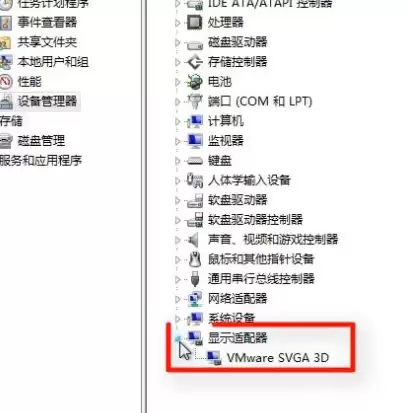Screen dimensions: 407x413
Task: Collapse the 显示适配器 node
Action: coord(178,339)
